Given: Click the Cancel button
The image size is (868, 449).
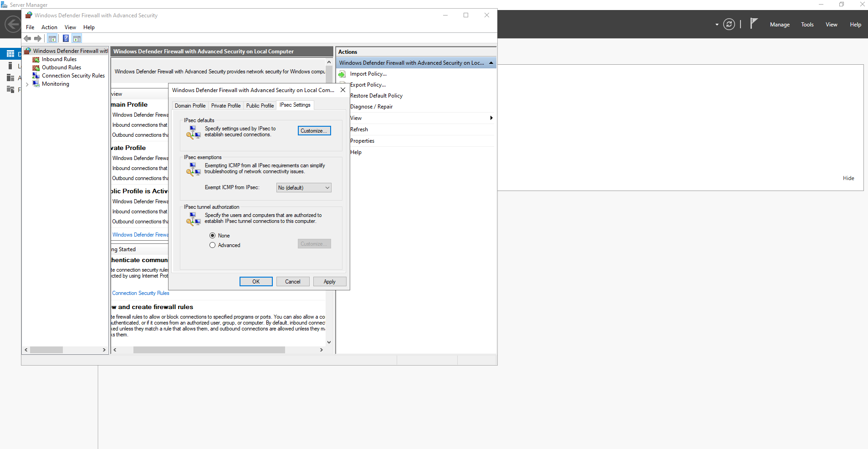Looking at the screenshot, I should tap(293, 282).
